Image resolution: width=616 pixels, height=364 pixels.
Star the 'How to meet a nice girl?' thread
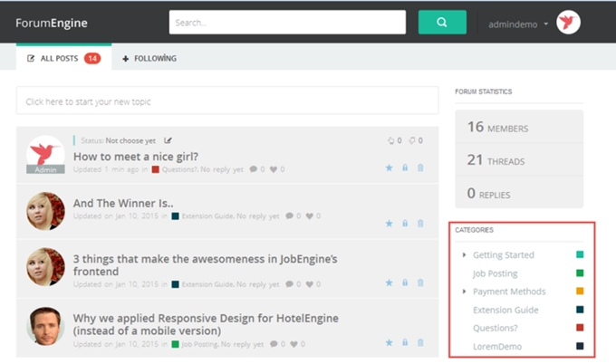click(x=389, y=168)
